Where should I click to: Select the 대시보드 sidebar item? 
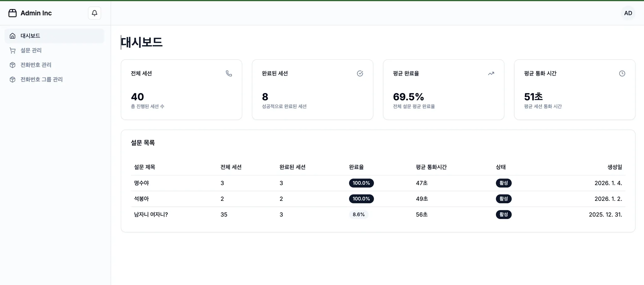pyautogui.click(x=31, y=36)
